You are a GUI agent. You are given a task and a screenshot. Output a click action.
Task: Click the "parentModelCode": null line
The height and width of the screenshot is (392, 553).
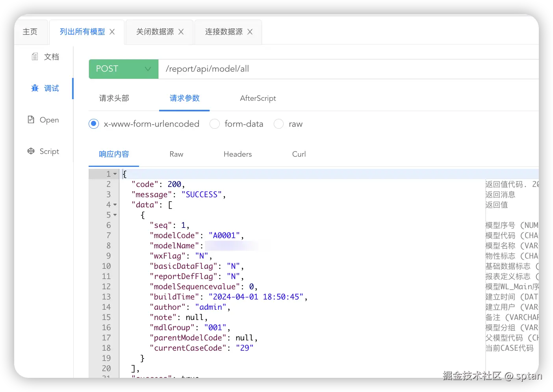(x=203, y=338)
